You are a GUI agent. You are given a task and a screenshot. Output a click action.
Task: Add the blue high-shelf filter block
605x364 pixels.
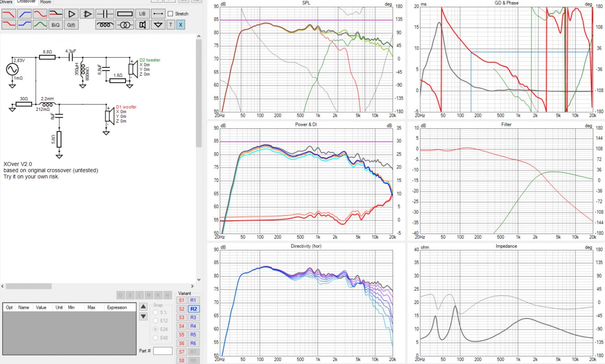click(x=24, y=25)
